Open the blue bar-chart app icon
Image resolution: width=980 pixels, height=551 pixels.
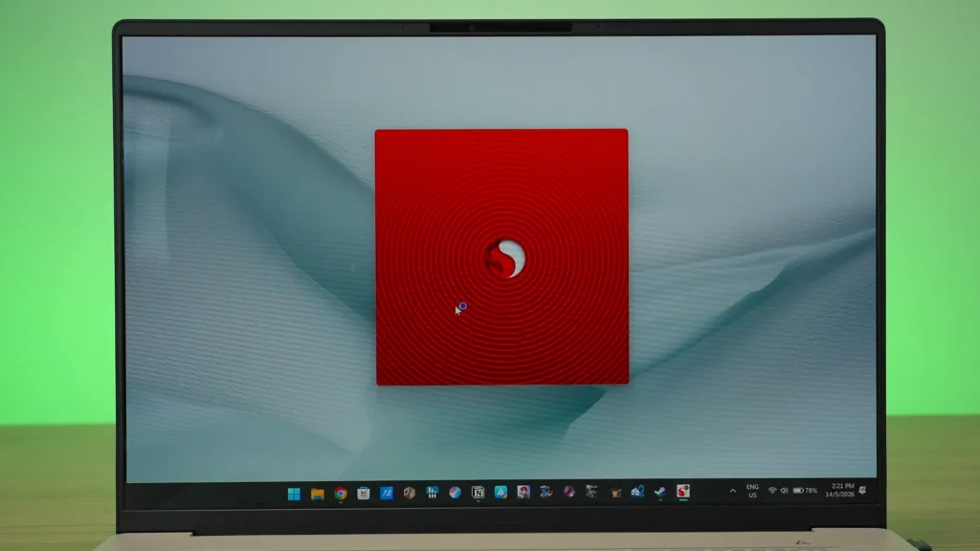432,493
